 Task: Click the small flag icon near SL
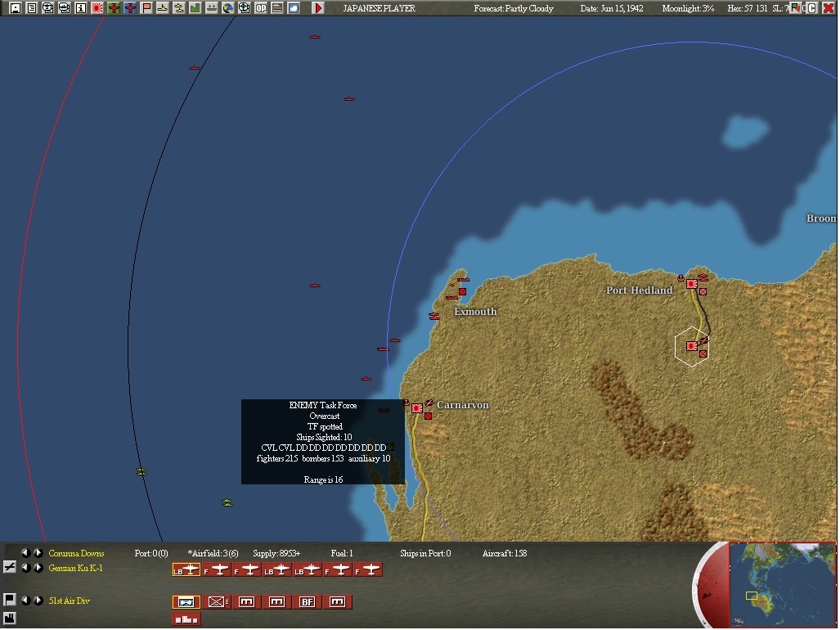coord(797,8)
